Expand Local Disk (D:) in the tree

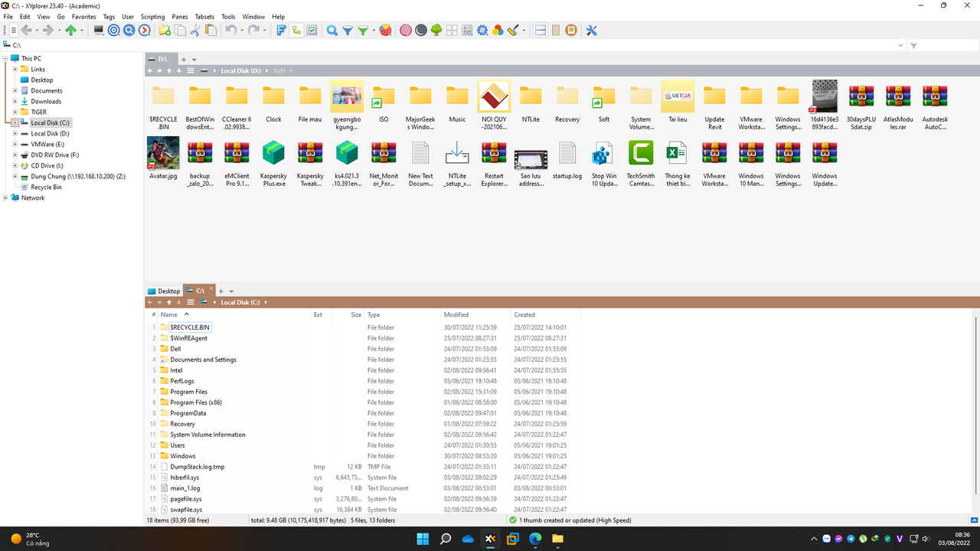coord(17,132)
